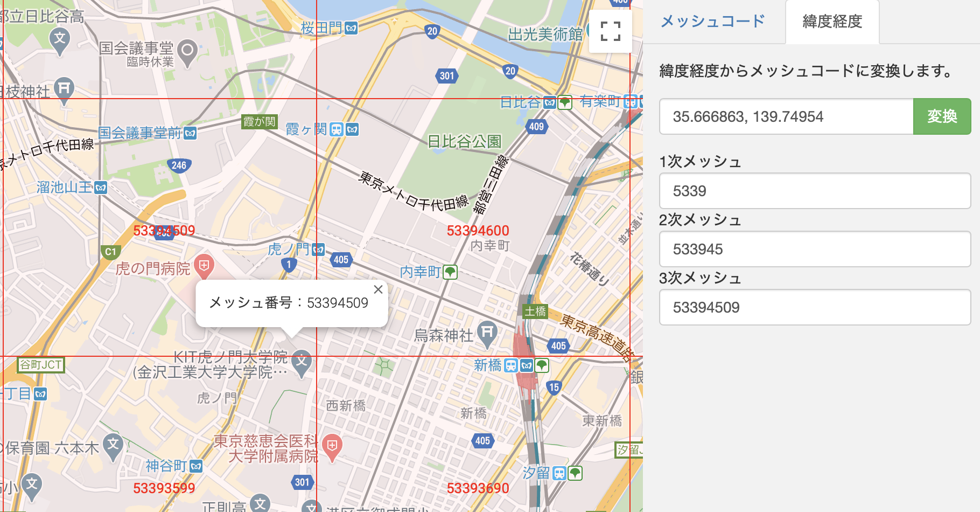Click the 溜池山王 metro station icon

(x=101, y=188)
